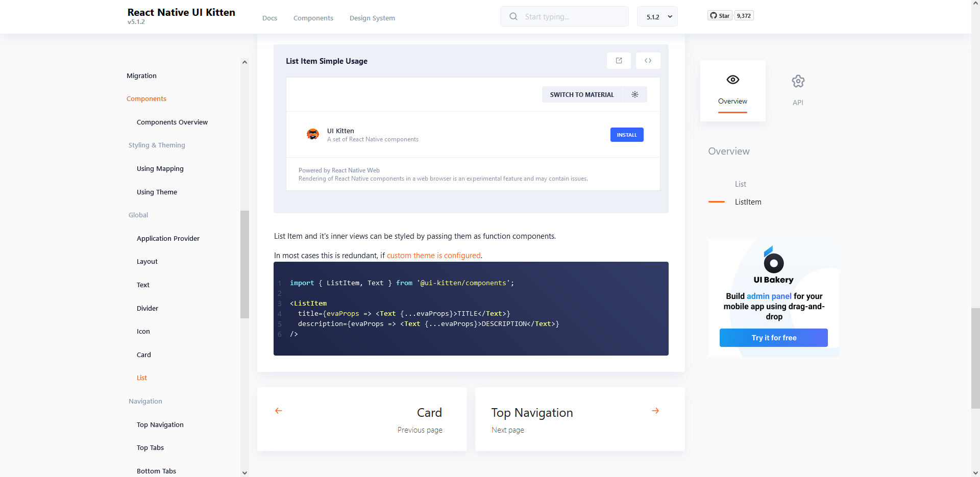Open the 5.1.2 version dropdown
The height and width of the screenshot is (477, 980).
(x=657, y=17)
